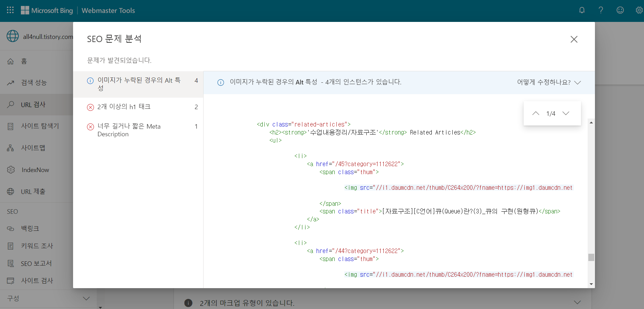
Task: Click the all4null.tistory.com site name
Action: (x=48, y=36)
